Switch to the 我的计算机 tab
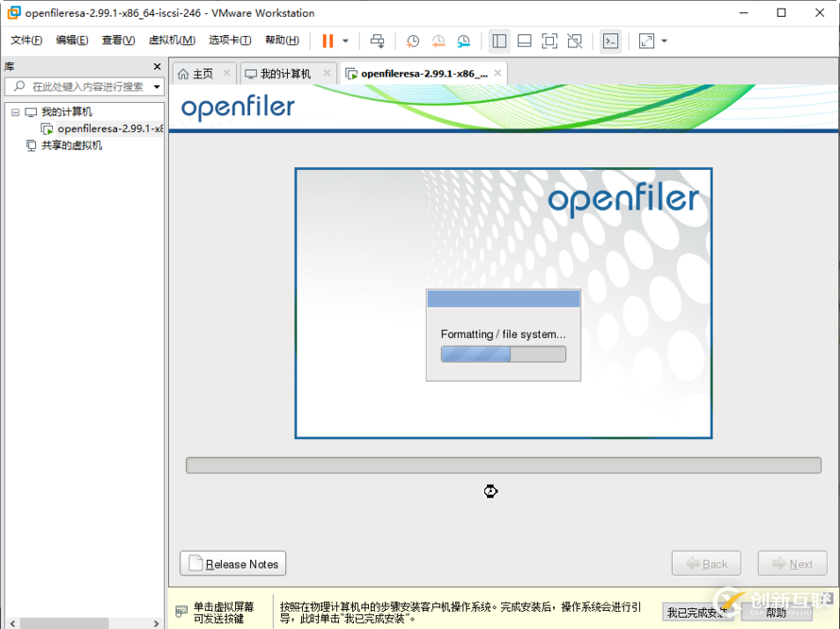 [285, 74]
